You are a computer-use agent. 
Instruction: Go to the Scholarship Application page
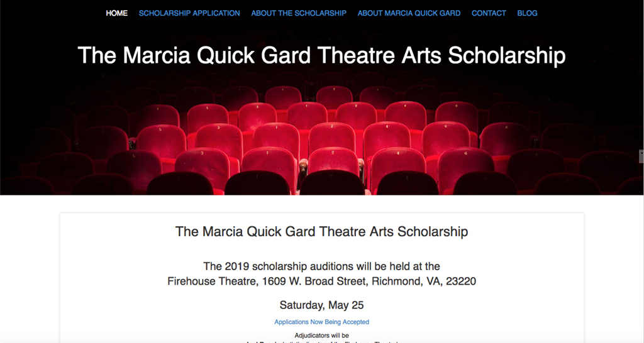coord(189,13)
